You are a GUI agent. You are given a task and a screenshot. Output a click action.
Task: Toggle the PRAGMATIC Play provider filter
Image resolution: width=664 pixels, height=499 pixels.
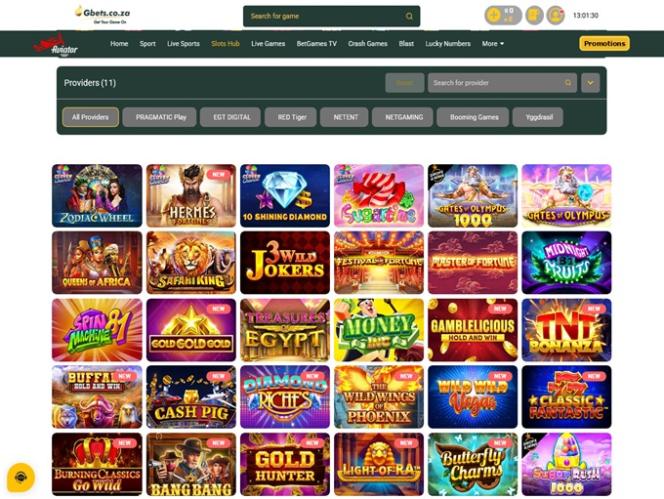click(160, 117)
